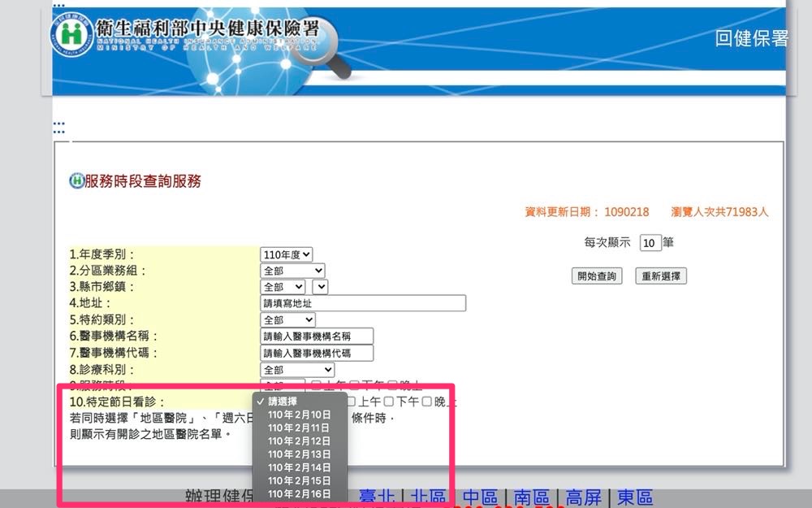Click the 10.特定節日看診 label
The height and width of the screenshot is (508, 812).
[x=117, y=402]
